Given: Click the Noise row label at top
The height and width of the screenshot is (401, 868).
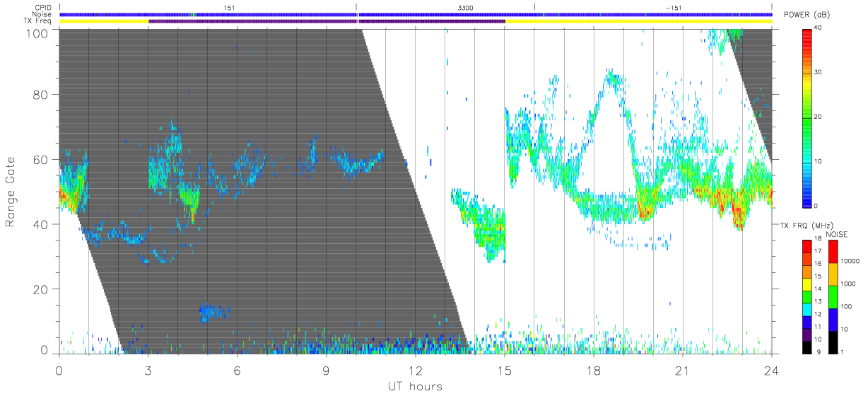Looking at the screenshot, I should (43, 14).
